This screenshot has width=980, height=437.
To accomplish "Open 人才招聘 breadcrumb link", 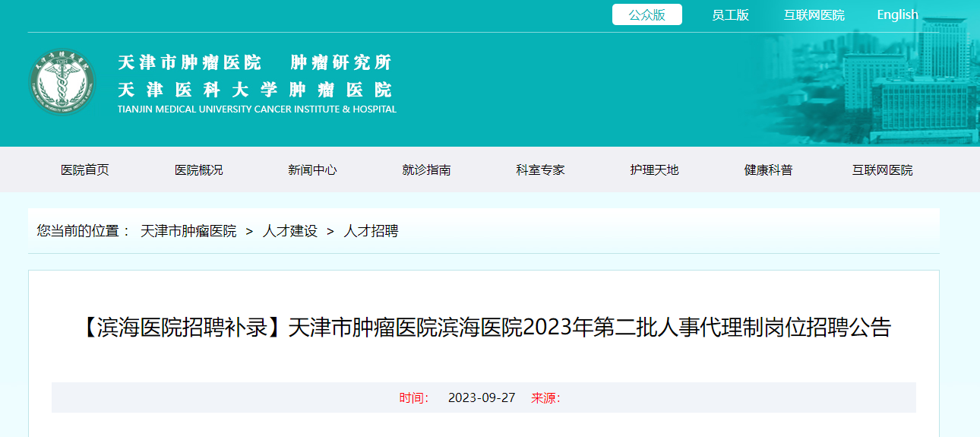I will 371,231.
